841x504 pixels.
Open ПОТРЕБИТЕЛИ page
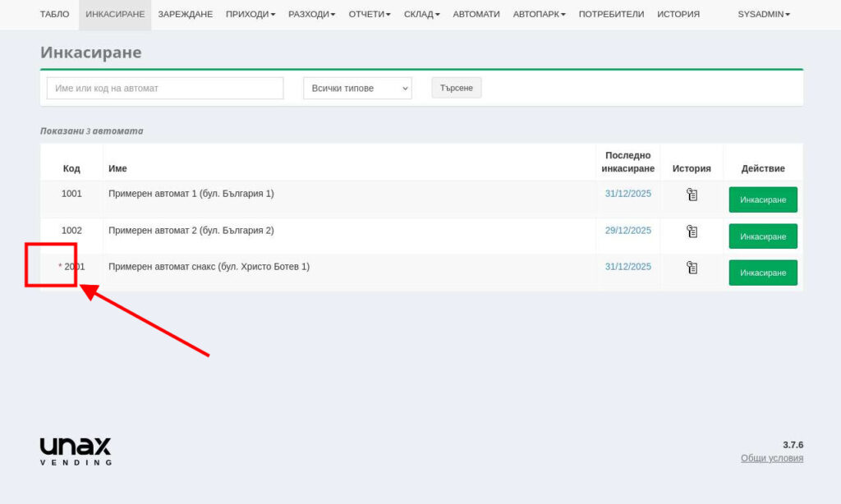coord(611,15)
